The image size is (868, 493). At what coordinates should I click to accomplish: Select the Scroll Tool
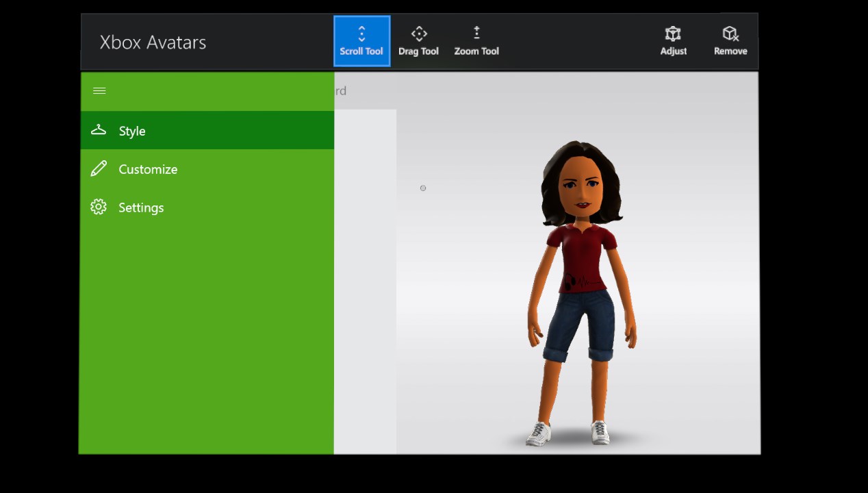click(361, 41)
